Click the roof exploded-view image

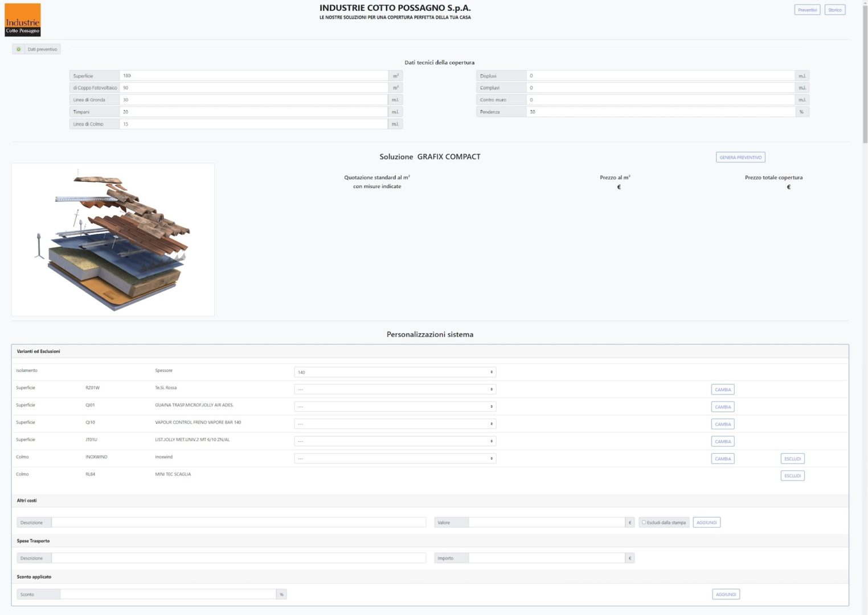(113, 240)
